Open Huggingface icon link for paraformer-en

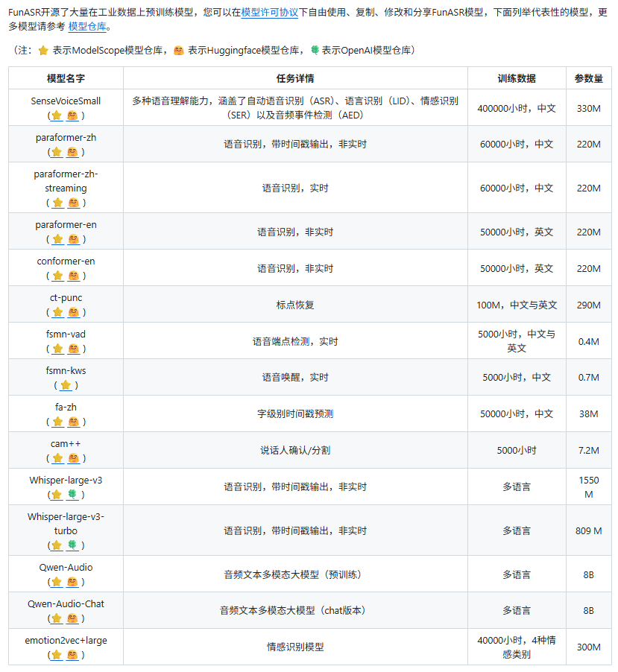74,239
